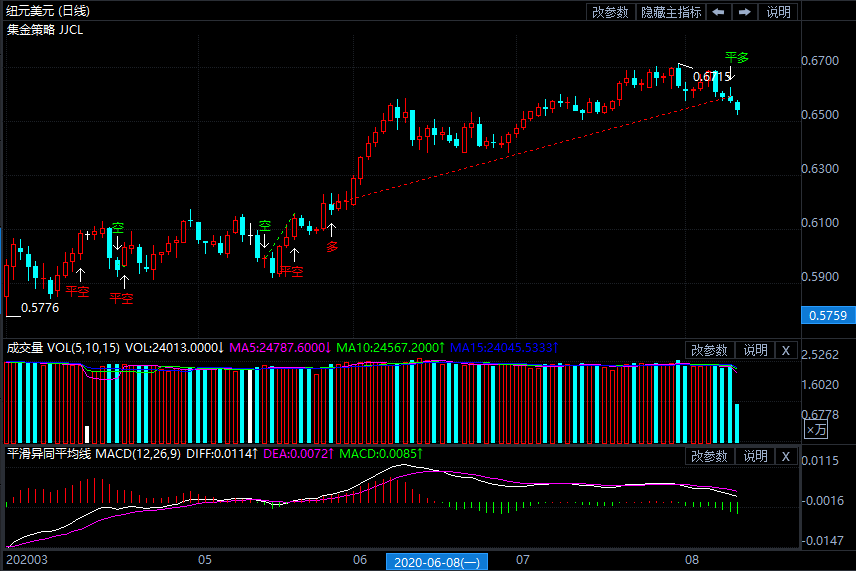Click the left arrow navigation icon

(x=718, y=12)
